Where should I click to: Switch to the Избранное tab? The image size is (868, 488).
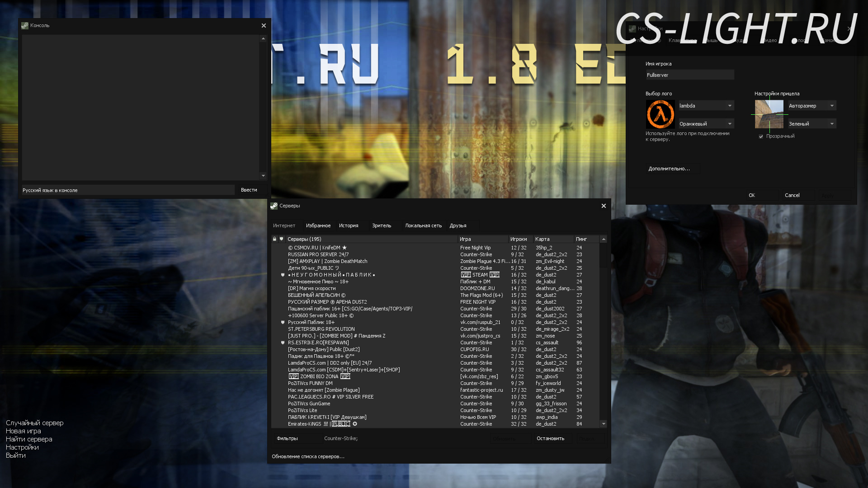pos(318,225)
